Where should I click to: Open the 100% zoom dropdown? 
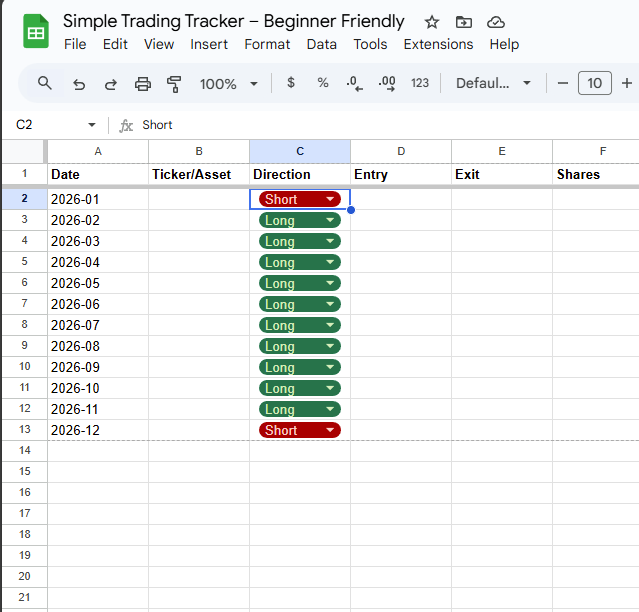228,84
